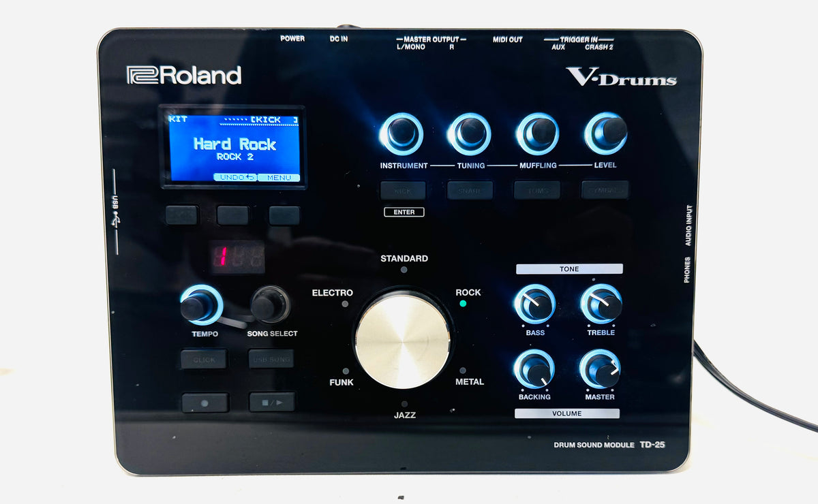Click the MASTER volume knob

pos(600,370)
